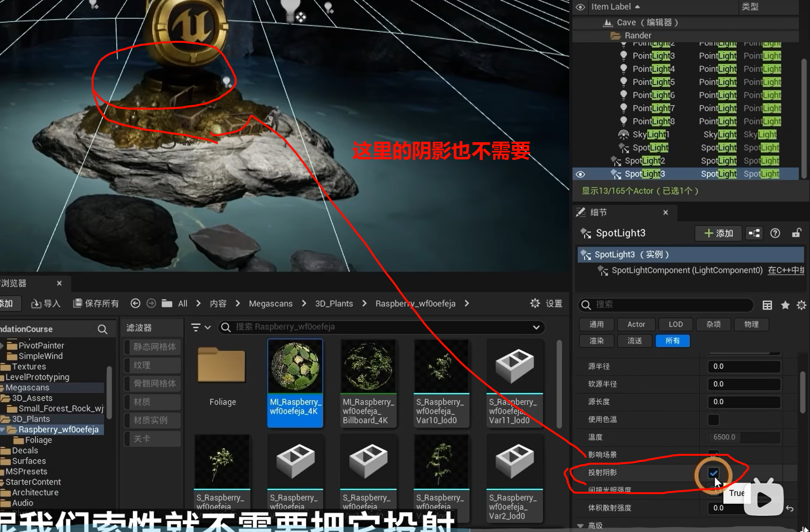Image resolution: width=810 pixels, height=532 pixels.
Task: Close the content browser tab
Action: 59,283
